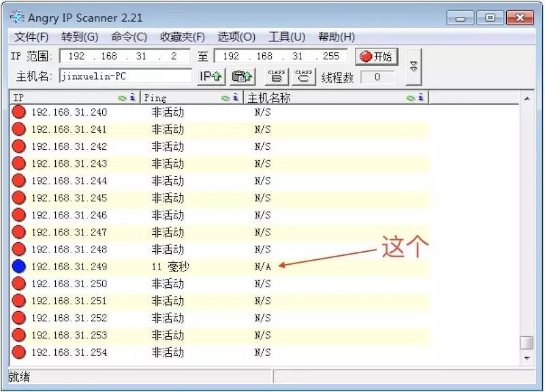
Task: Click the red status dot beside 192.168.31.240
Action: coord(17,112)
